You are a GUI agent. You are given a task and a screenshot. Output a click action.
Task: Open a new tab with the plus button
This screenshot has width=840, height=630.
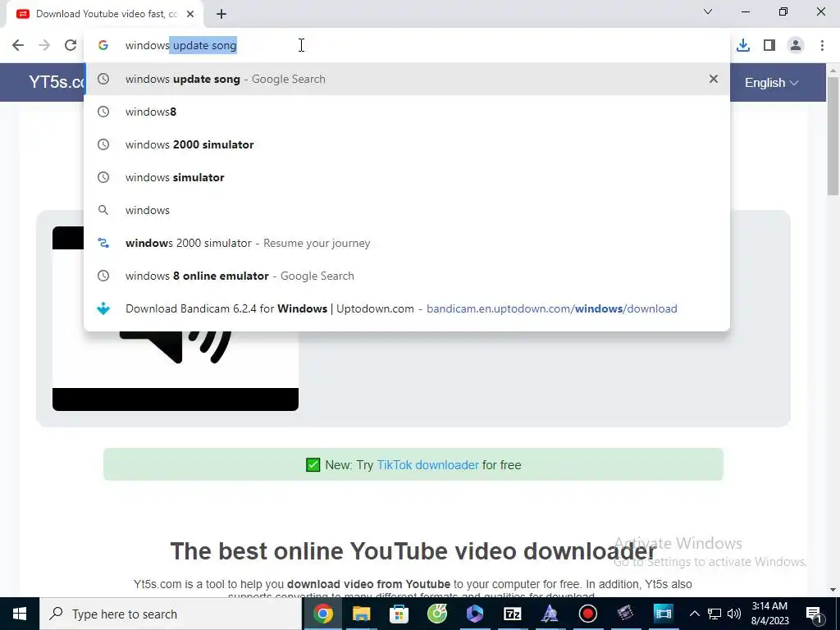[x=221, y=14]
